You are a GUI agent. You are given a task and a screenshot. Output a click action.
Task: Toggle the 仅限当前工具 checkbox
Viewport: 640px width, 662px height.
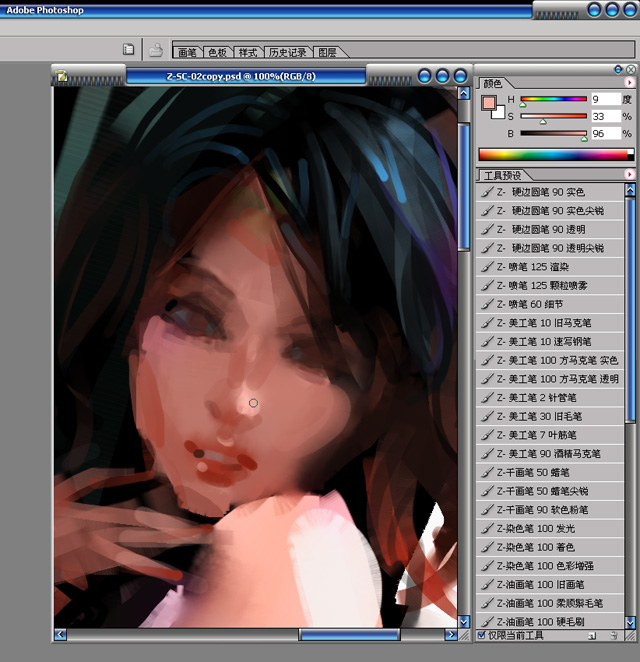[481, 635]
